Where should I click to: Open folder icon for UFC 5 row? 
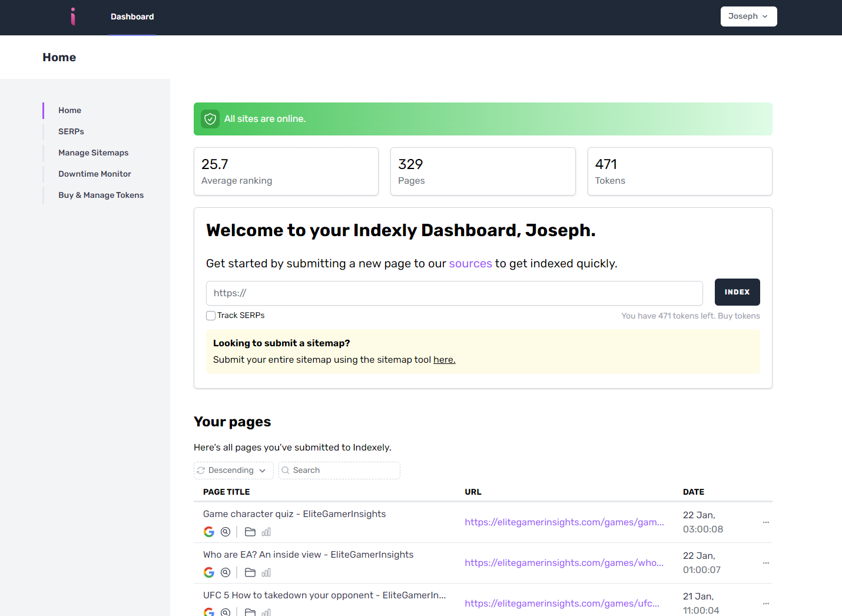(250, 612)
